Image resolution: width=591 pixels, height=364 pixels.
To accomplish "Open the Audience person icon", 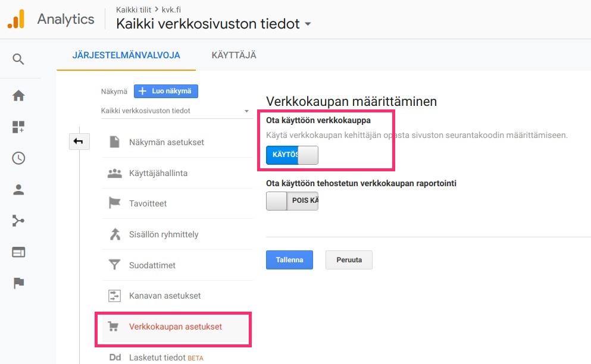I will point(18,190).
